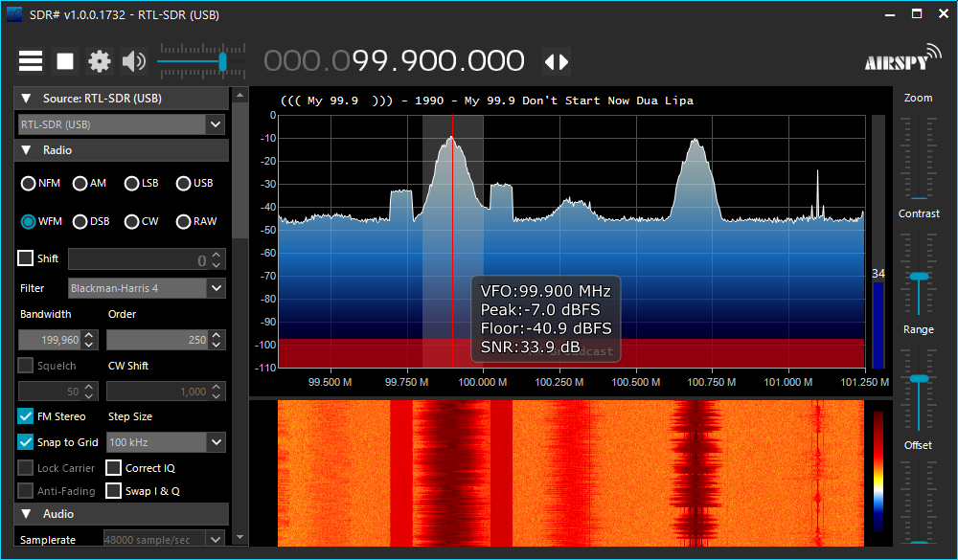Screen dimensions: 958x560
Task: Click the red VFO center line
Action: [x=452, y=241]
